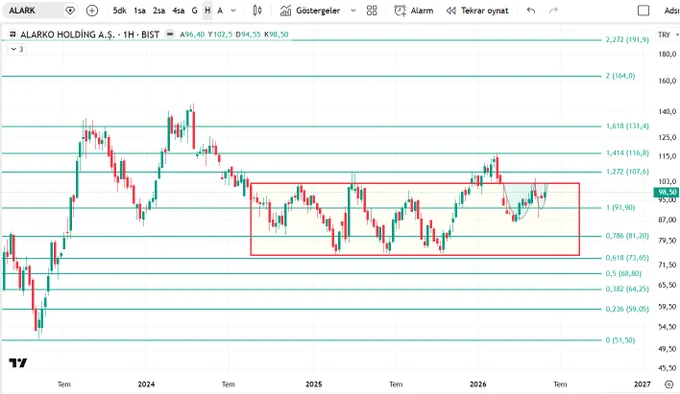
Task: Create an Alarm
Action: (413, 10)
